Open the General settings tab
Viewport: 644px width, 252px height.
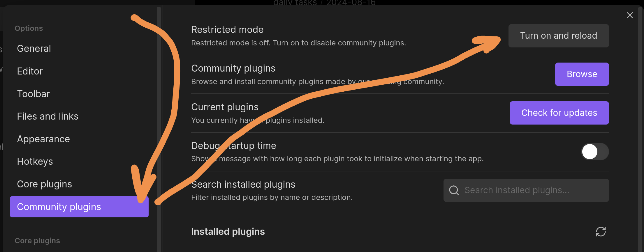(x=34, y=48)
